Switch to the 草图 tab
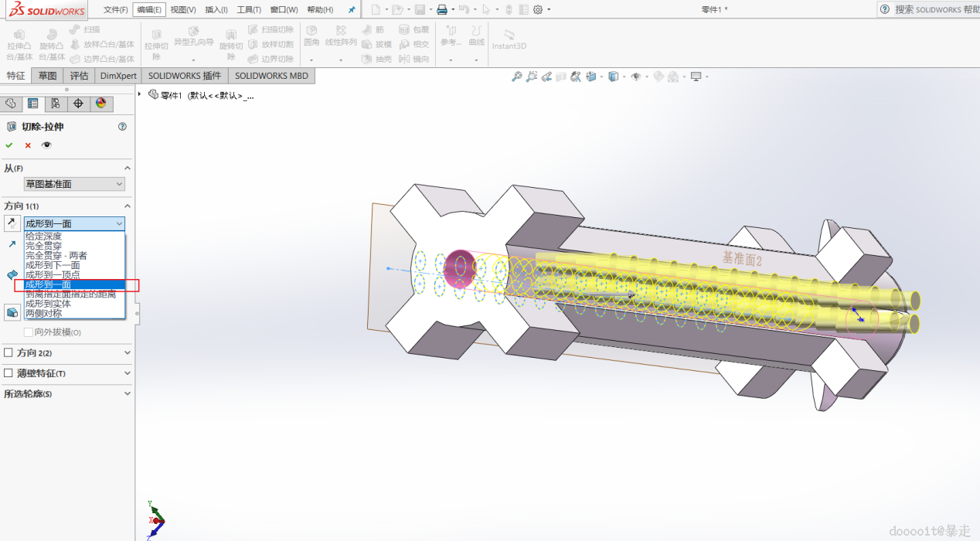The height and width of the screenshot is (541, 980). point(48,76)
